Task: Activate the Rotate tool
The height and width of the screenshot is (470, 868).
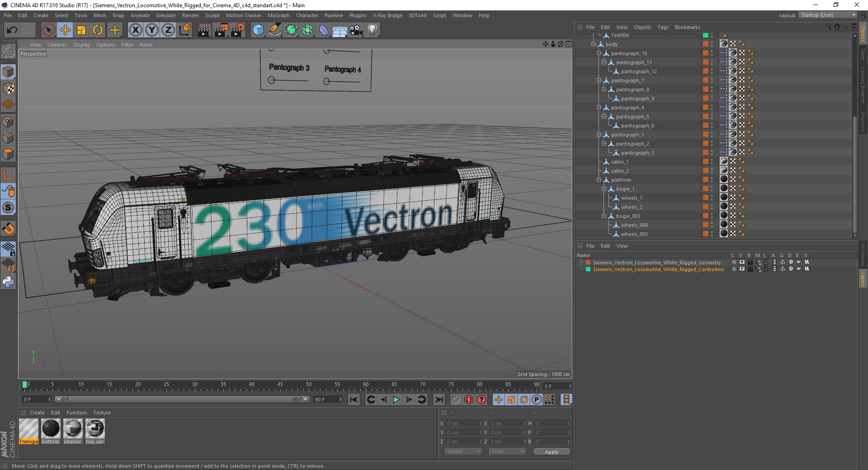Action: coord(98,30)
